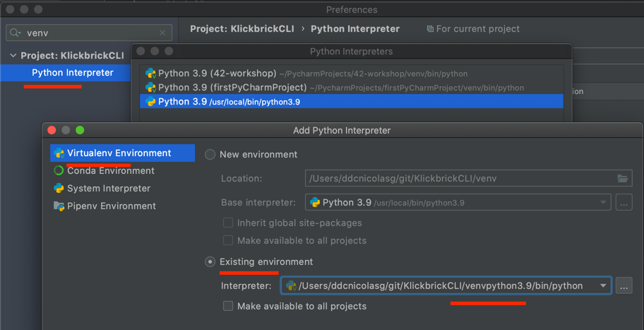This screenshot has height=330, width=644.
Task: Open the Interpreter path dropdown
Action: click(603, 286)
